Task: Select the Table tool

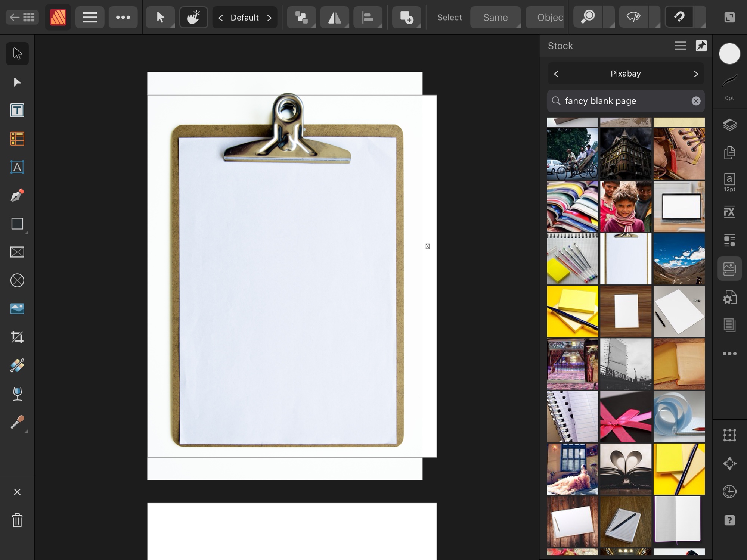Action: pos(17,139)
